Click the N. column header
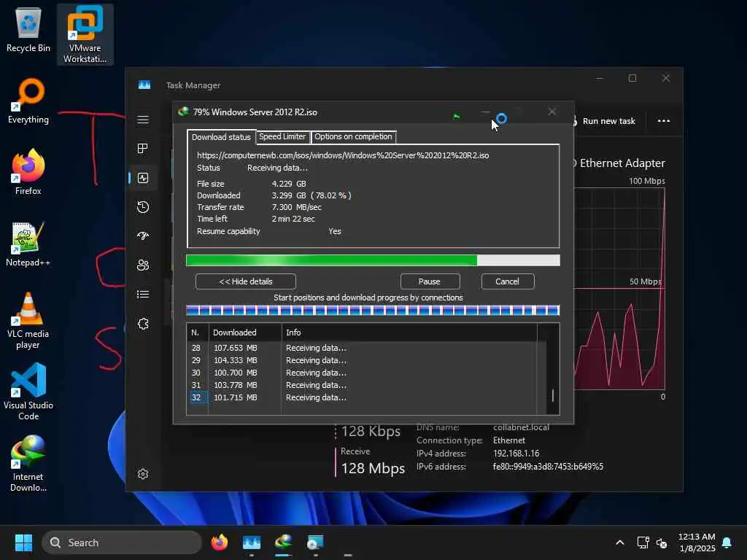This screenshot has height=560, width=747. pos(196,332)
